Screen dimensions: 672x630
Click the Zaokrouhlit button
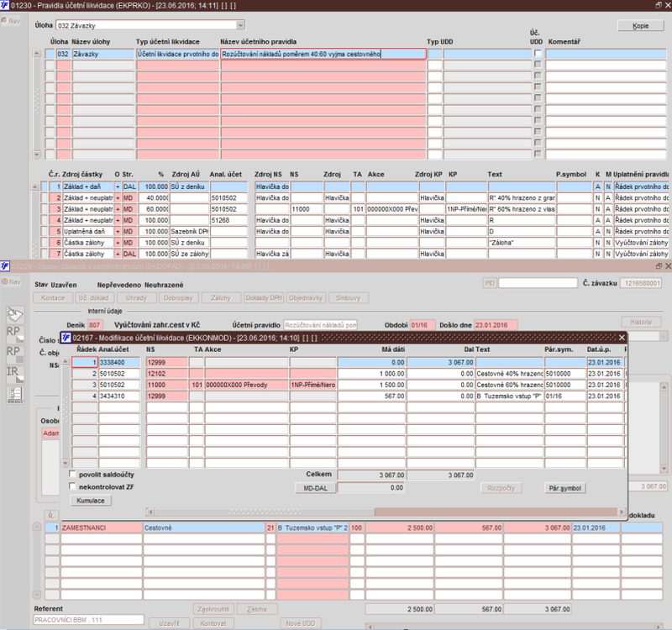pos(213,609)
